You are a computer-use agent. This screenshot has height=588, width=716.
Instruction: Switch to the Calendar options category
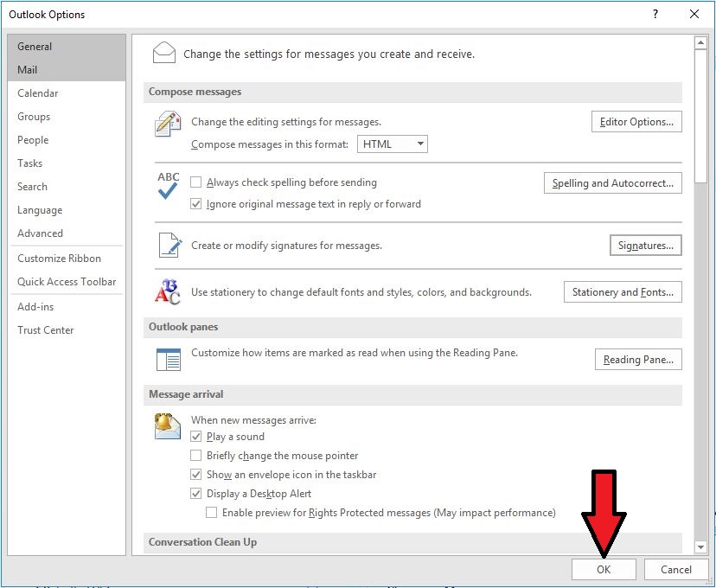pos(38,93)
